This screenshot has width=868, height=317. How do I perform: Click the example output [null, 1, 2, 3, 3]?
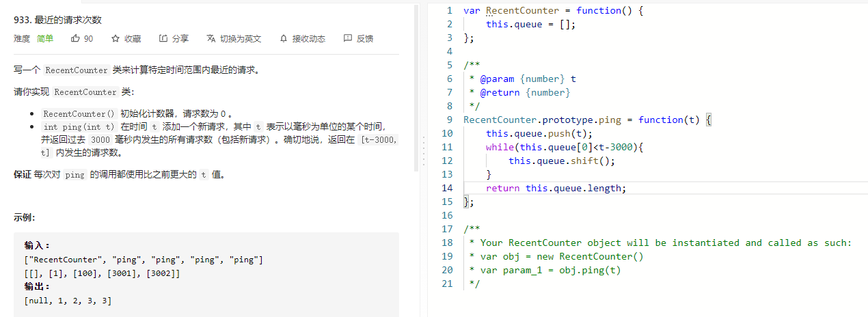pyautogui.click(x=68, y=301)
